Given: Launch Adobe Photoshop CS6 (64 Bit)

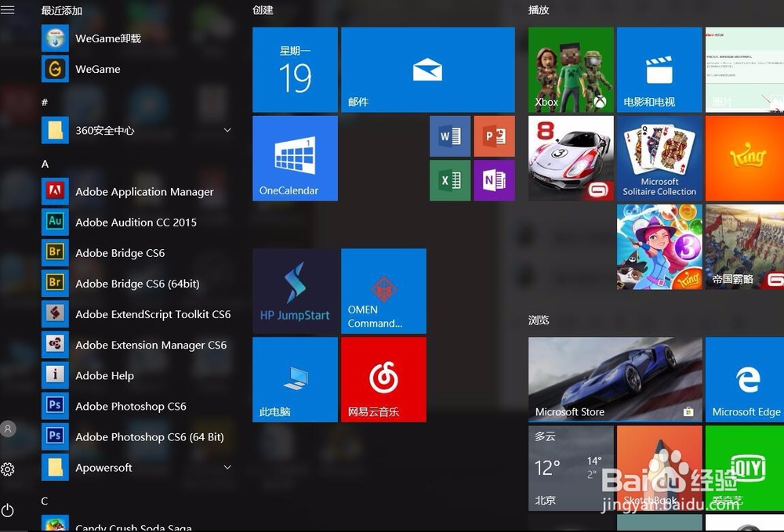Looking at the screenshot, I should 137,436.
